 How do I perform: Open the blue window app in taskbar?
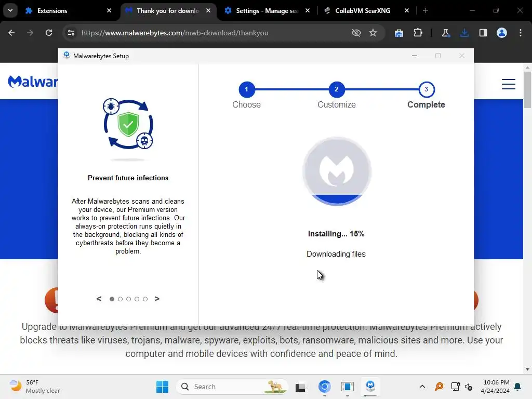pos(348,387)
